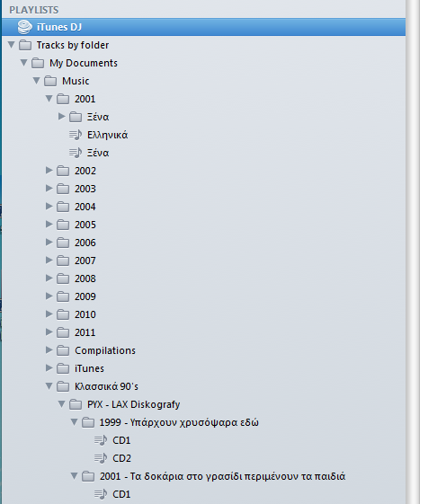This screenshot has height=504, width=446.
Task: Collapse the Tracks by folder tree
Action: (x=12, y=45)
